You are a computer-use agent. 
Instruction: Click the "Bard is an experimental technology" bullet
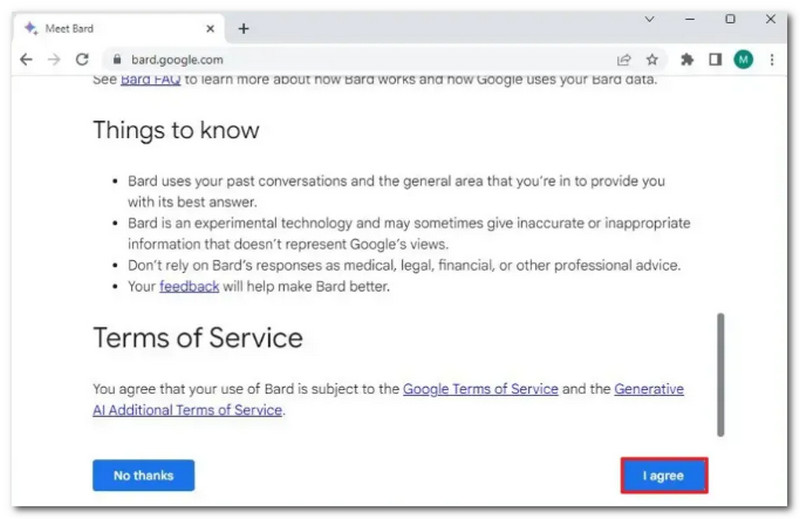[x=409, y=234]
